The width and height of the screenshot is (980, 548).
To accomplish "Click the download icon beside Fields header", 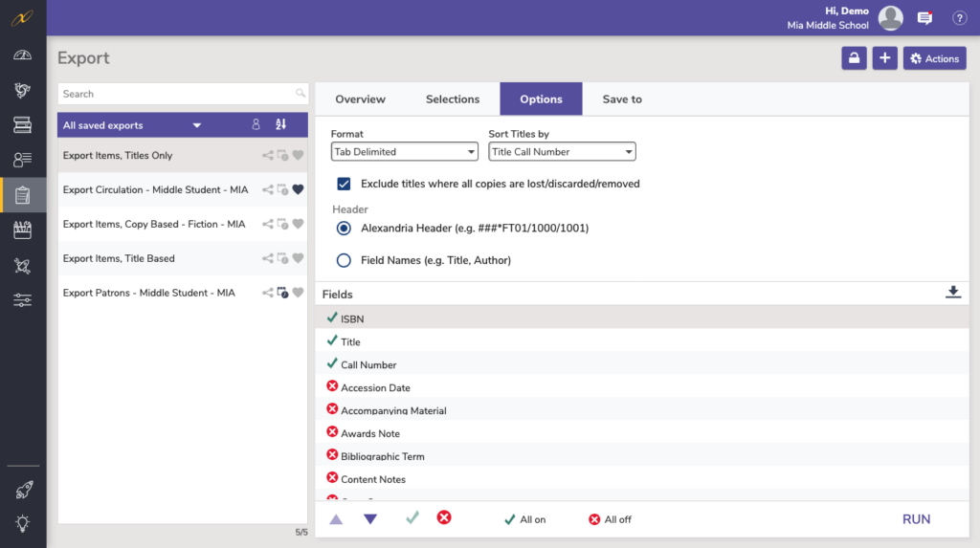I will tap(952, 293).
